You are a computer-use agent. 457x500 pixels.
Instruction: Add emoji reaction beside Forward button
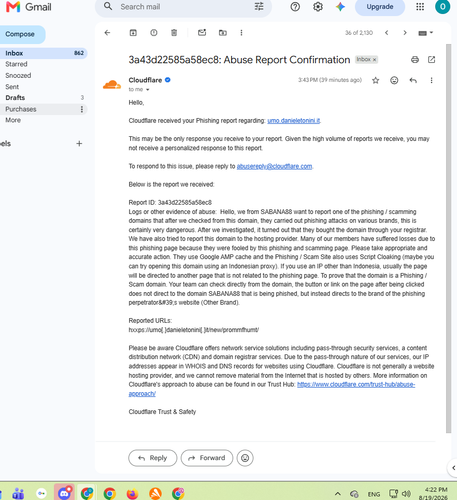point(245,458)
